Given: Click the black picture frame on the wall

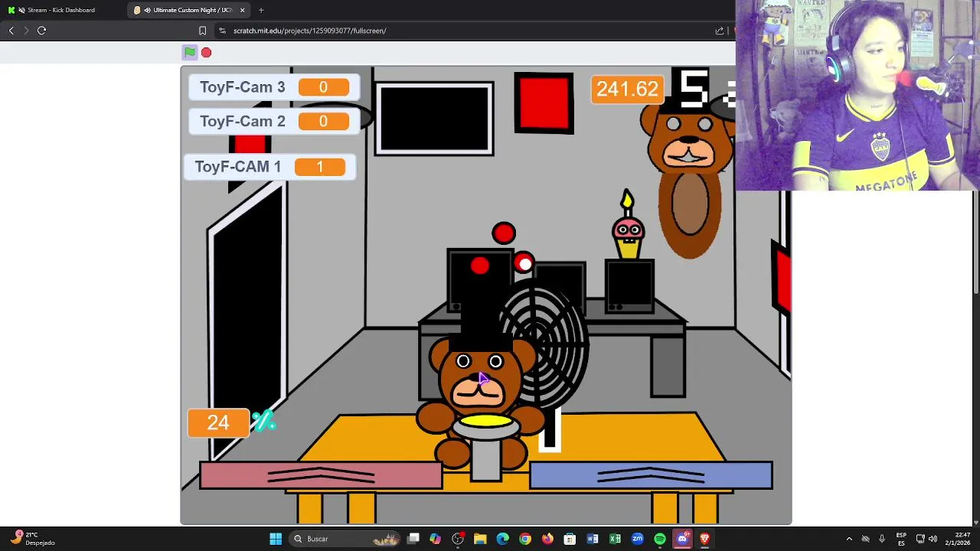Looking at the screenshot, I should point(434,119).
